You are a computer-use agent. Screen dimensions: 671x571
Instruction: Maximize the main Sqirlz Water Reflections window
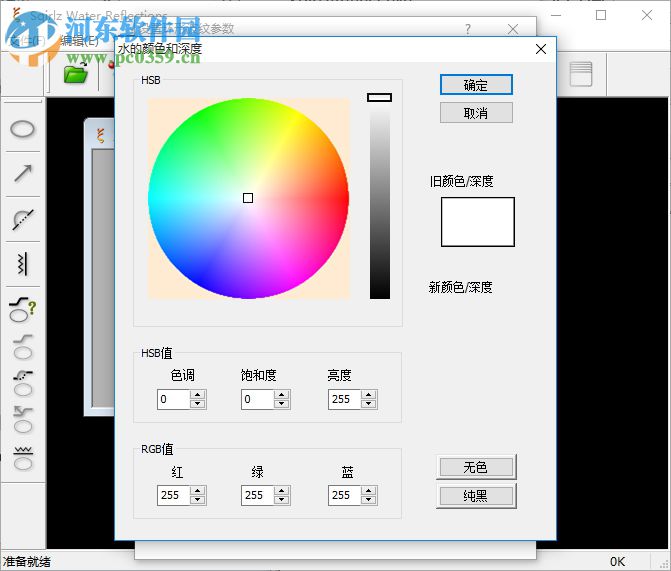tap(601, 15)
